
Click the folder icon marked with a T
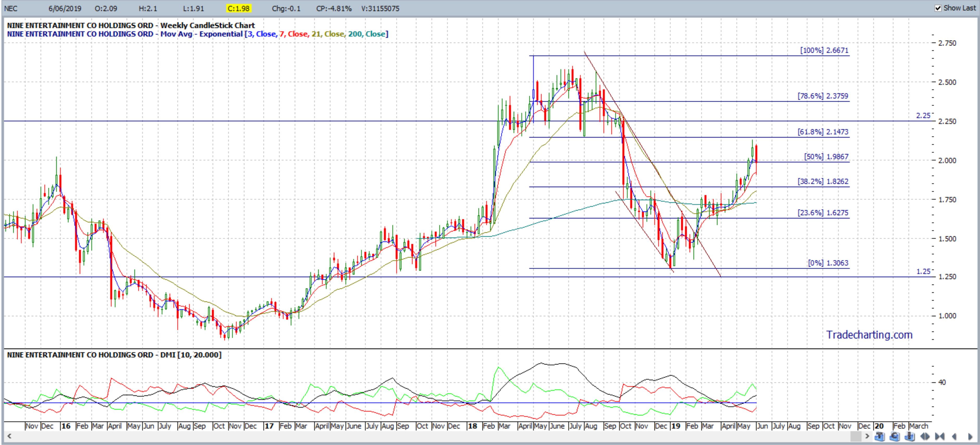(x=880, y=436)
